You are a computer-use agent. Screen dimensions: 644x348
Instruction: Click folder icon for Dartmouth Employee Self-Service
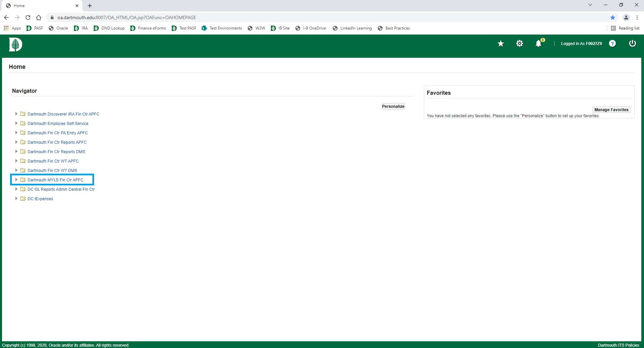(23, 123)
